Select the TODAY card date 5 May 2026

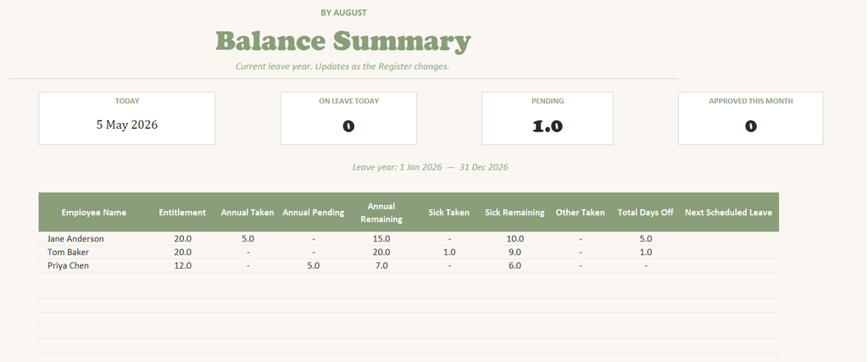pos(127,125)
